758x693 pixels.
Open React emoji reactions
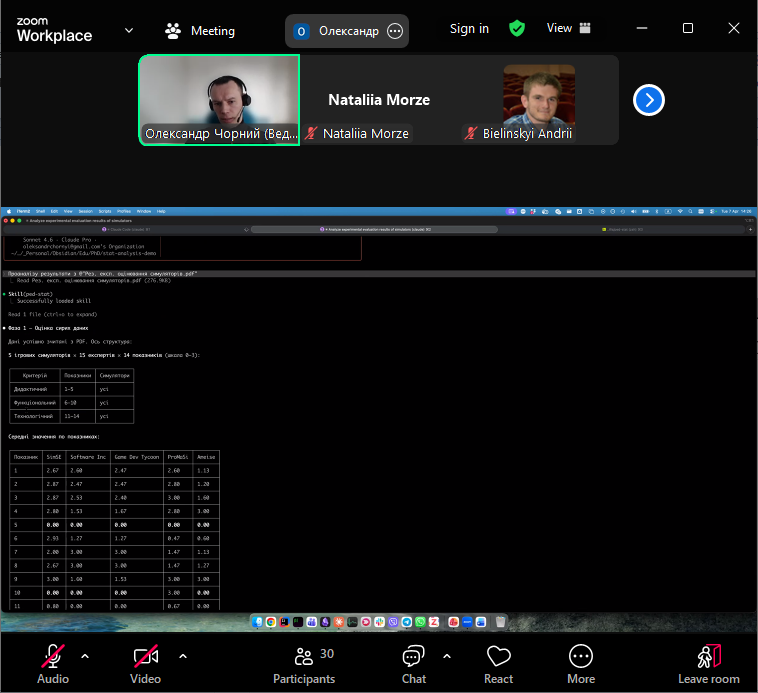[x=498, y=664]
